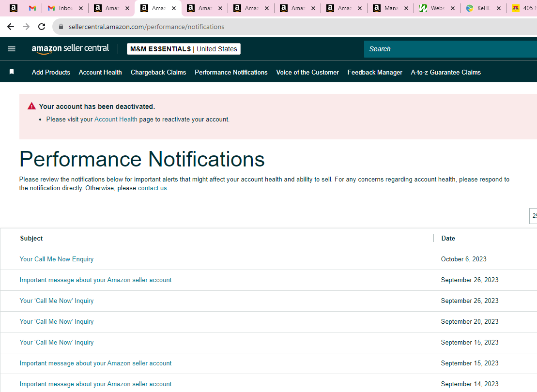
Task: Open the pinned Gmail tab
Action: click(x=32, y=8)
